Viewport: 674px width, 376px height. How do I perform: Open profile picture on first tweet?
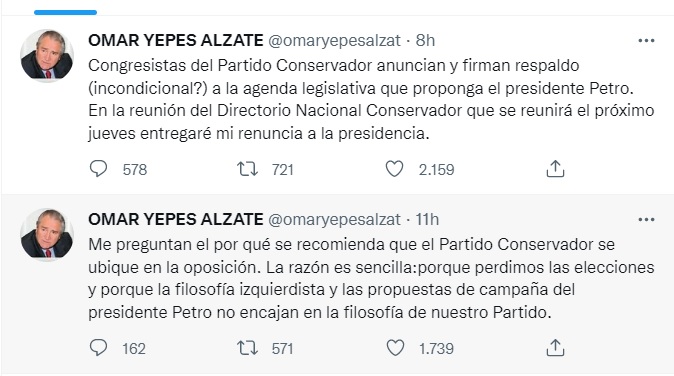click(x=47, y=55)
